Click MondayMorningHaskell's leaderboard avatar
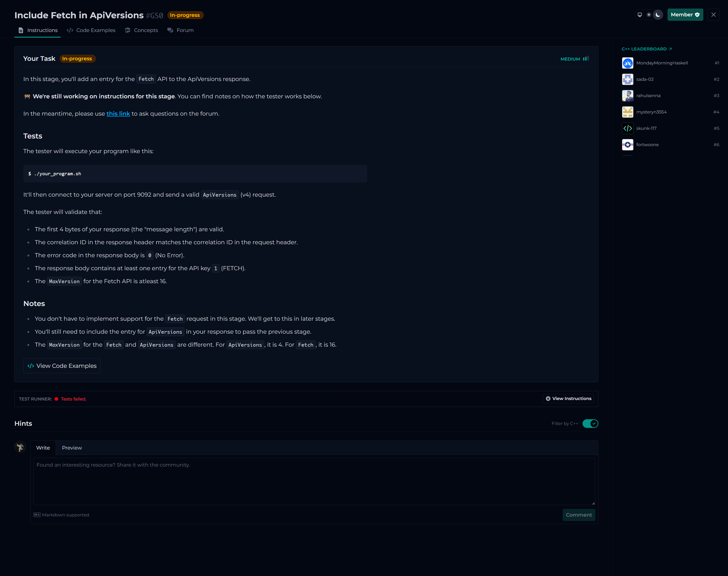The image size is (728, 576). (x=628, y=63)
